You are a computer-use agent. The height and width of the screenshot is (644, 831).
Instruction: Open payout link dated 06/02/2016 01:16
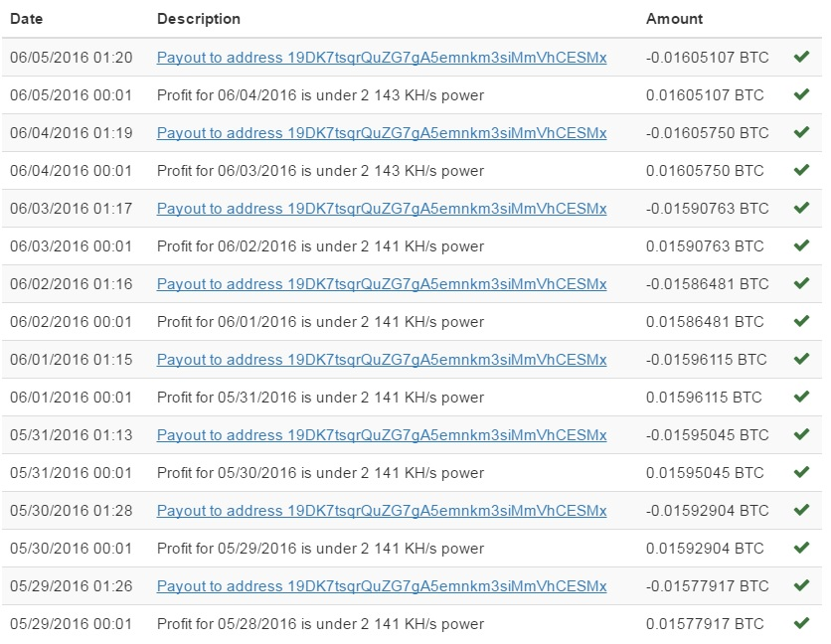(x=382, y=284)
